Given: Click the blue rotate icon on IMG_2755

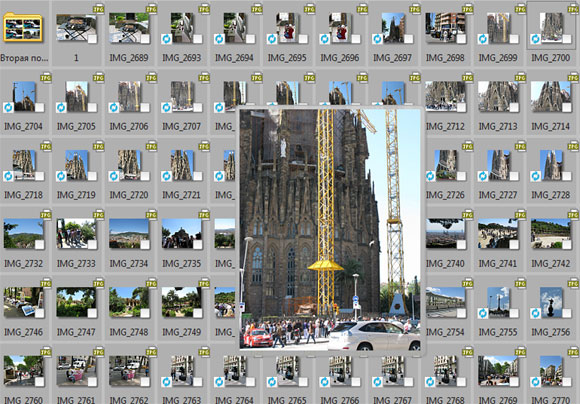Looking at the screenshot, I should 483,313.
